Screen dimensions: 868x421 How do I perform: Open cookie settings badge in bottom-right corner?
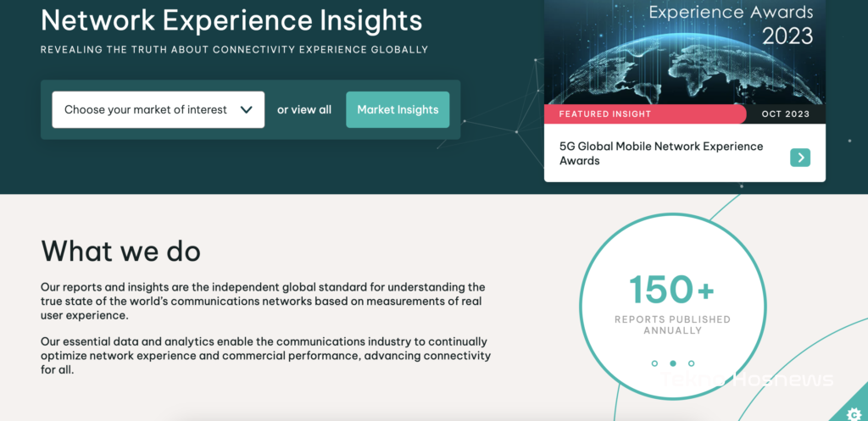click(854, 413)
